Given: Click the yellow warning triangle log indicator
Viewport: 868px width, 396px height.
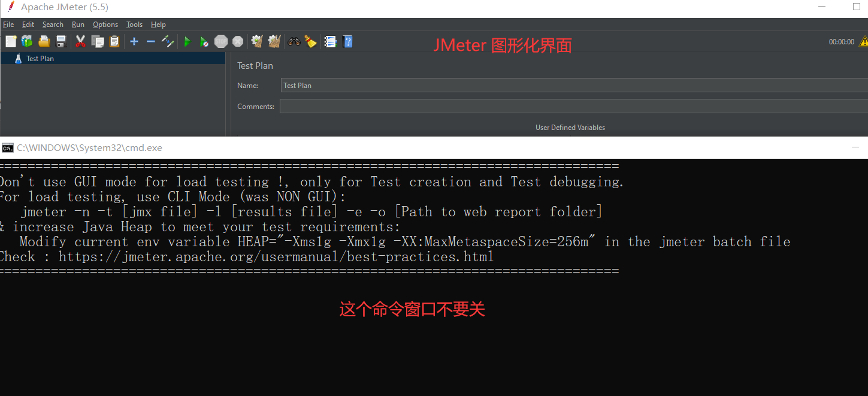Looking at the screenshot, I should (x=863, y=41).
